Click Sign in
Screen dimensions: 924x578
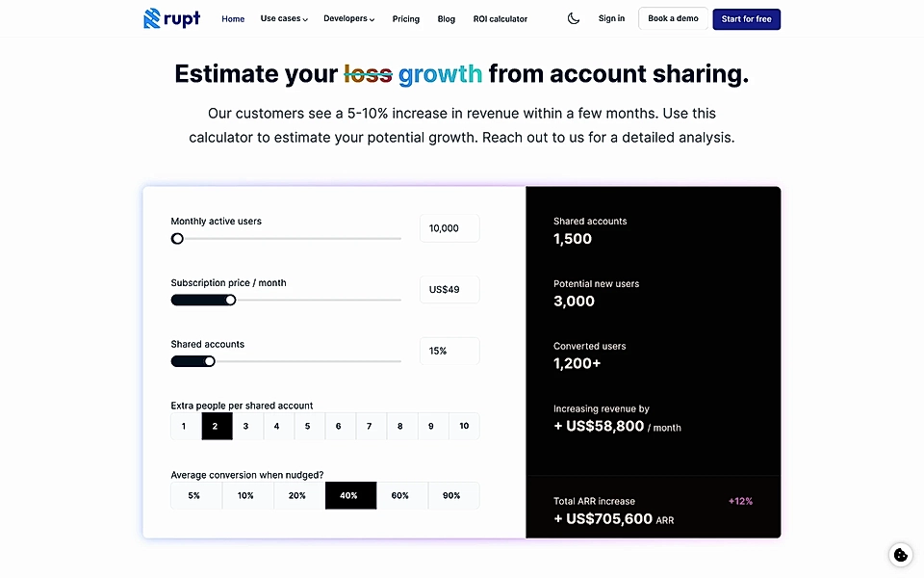[611, 18]
